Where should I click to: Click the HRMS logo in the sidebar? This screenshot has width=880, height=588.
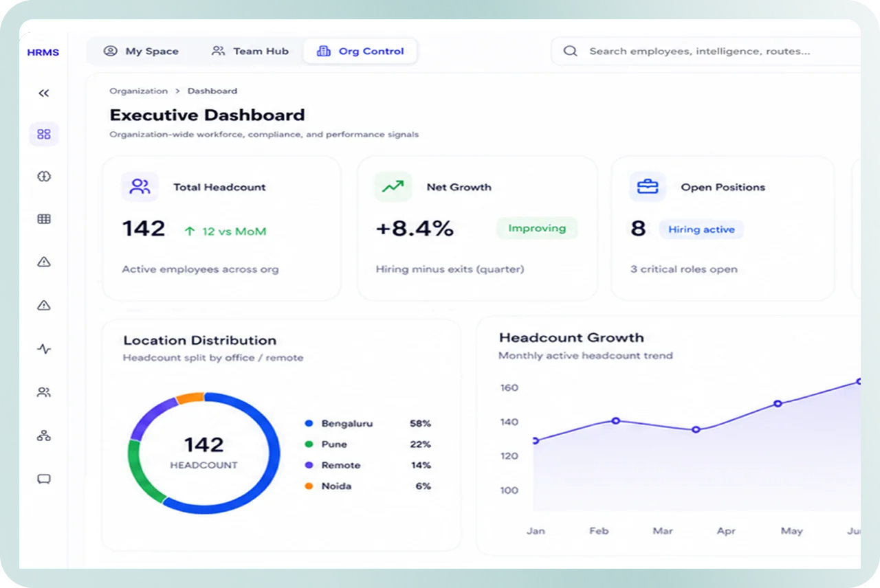coord(43,52)
